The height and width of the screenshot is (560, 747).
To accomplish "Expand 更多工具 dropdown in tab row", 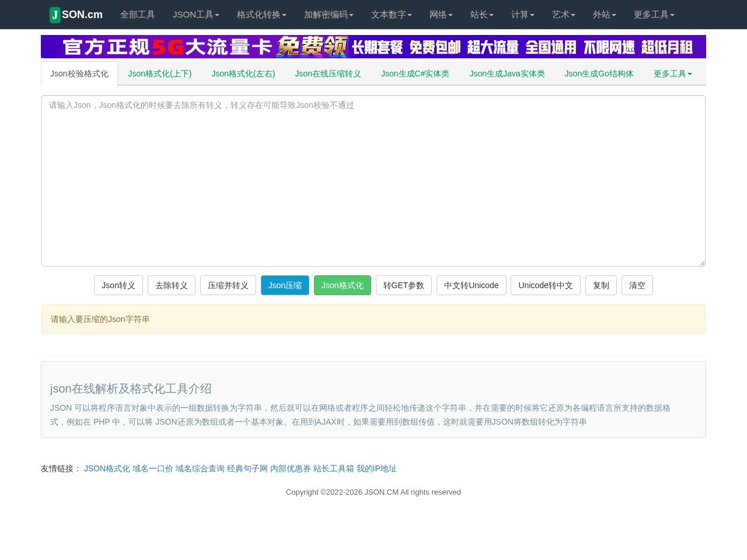I will point(673,73).
